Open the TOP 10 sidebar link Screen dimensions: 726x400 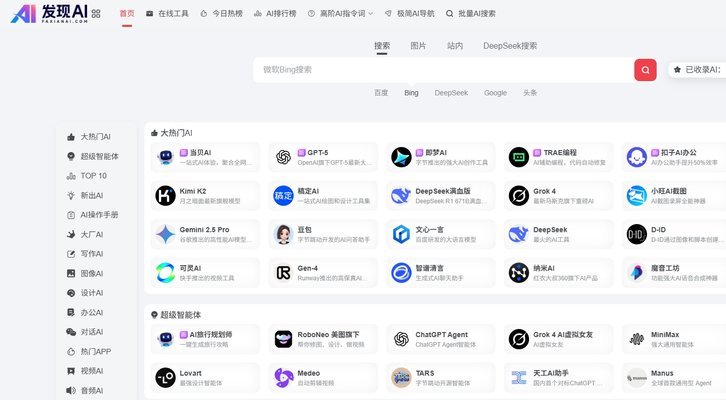tap(87, 176)
